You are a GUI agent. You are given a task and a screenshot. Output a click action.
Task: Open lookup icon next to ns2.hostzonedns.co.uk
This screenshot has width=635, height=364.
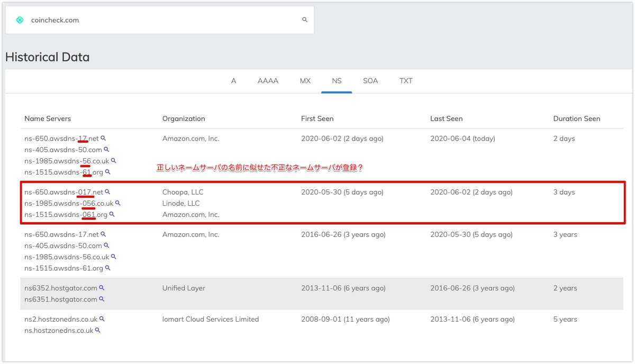(x=102, y=319)
